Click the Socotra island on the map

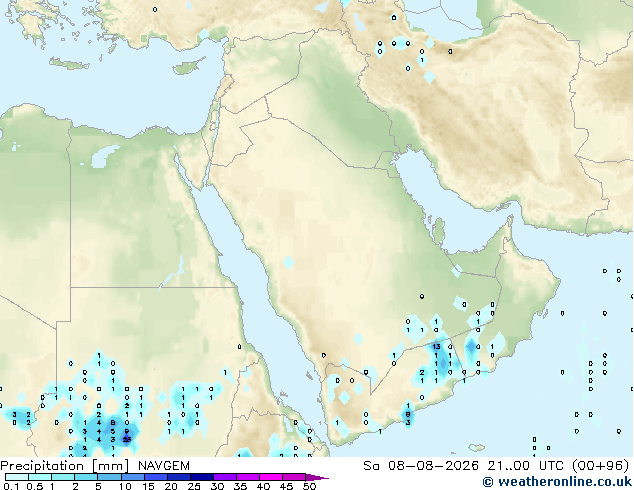tap(477, 448)
